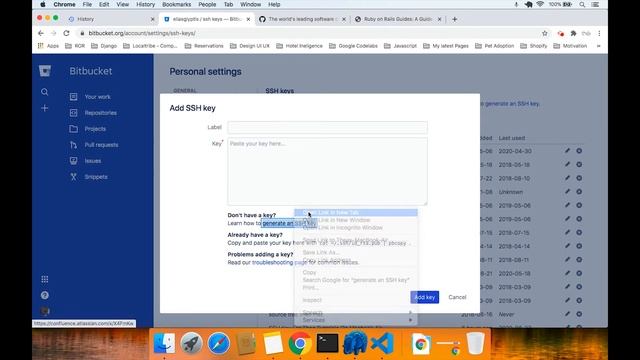Delete the key last used 2018-07-15
The width and height of the screenshot is (640, 360).
point(579,232)
